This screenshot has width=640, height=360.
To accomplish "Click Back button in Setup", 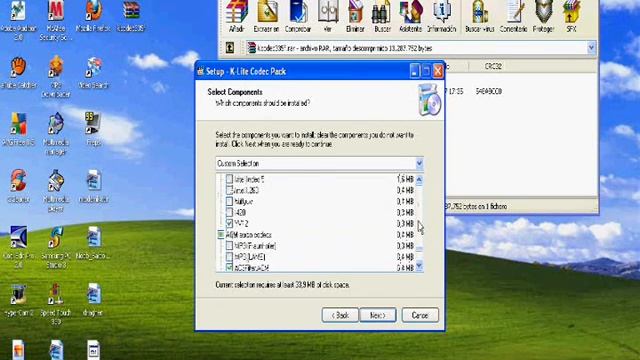I will tap(340, 315).
